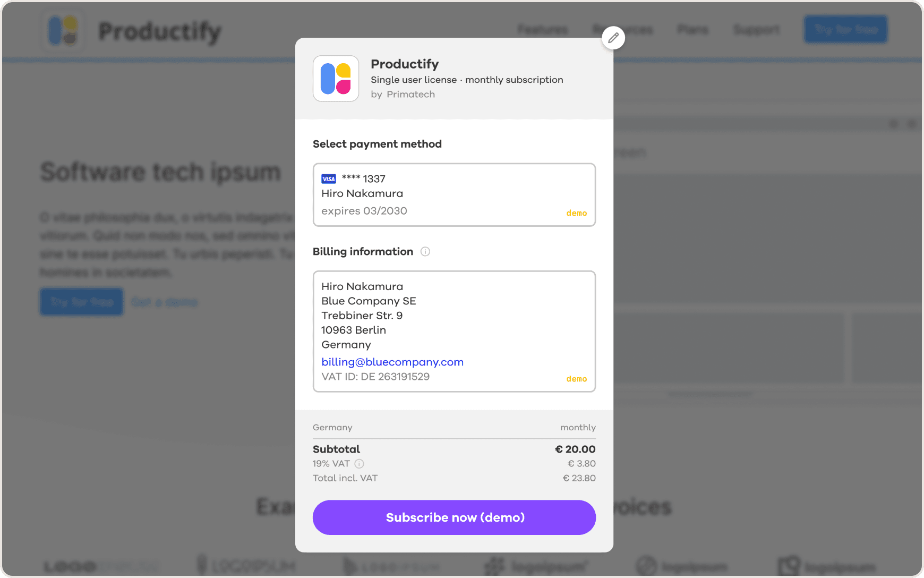Click the demo label in the payment method card
The height and width of the screenshot is (578, 924).
[x=576, y=213]
